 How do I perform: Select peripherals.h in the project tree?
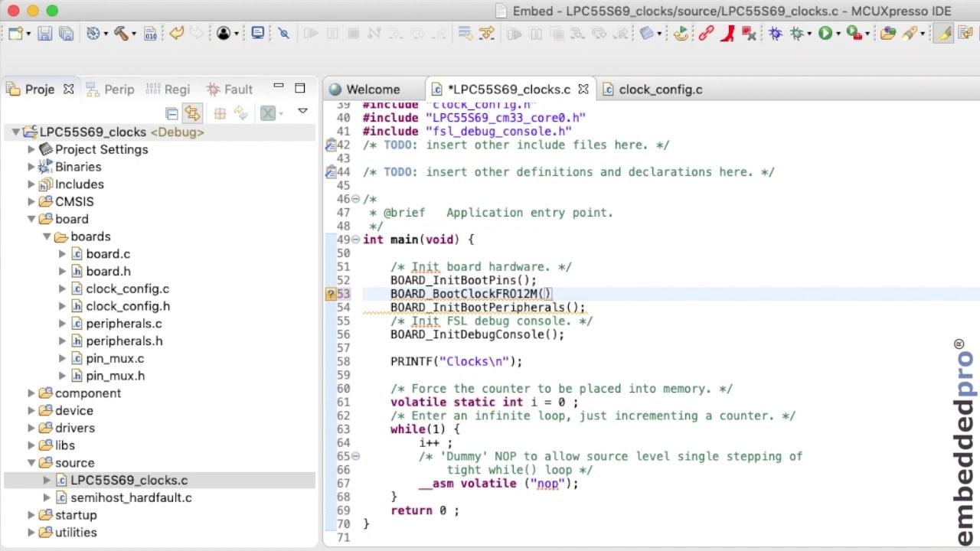124,341
